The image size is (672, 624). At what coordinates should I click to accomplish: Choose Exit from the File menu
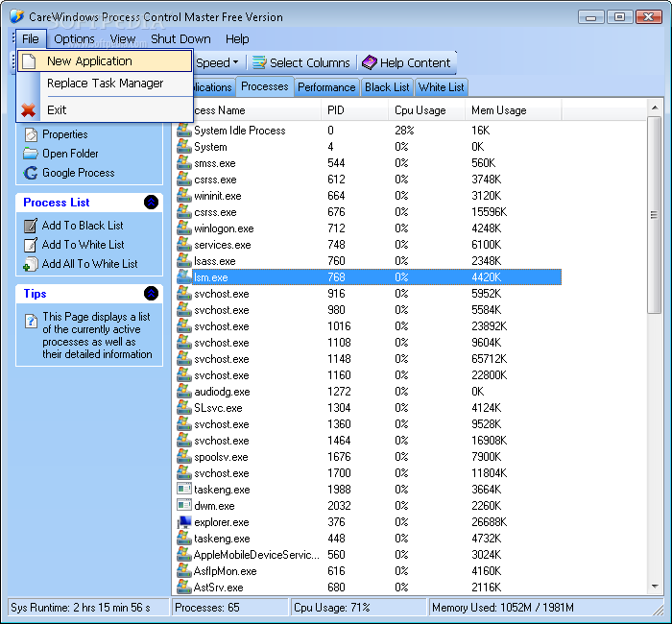coord(105,110)
